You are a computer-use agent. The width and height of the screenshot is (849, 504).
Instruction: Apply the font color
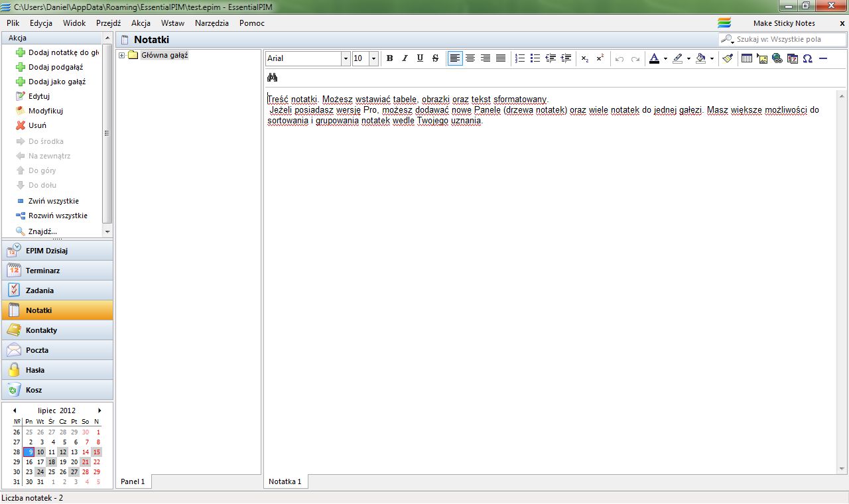pyautogui.click(x=654, y=58)
